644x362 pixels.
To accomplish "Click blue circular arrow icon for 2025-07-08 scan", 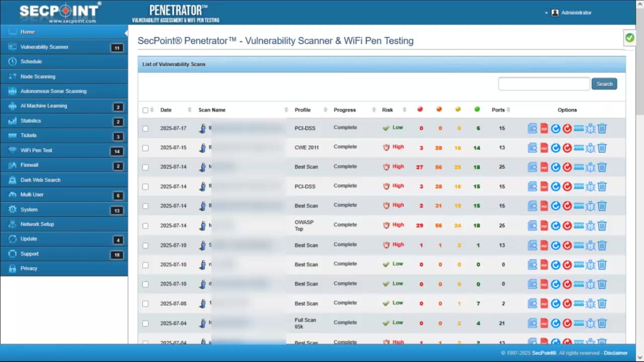I will (555, 304).
